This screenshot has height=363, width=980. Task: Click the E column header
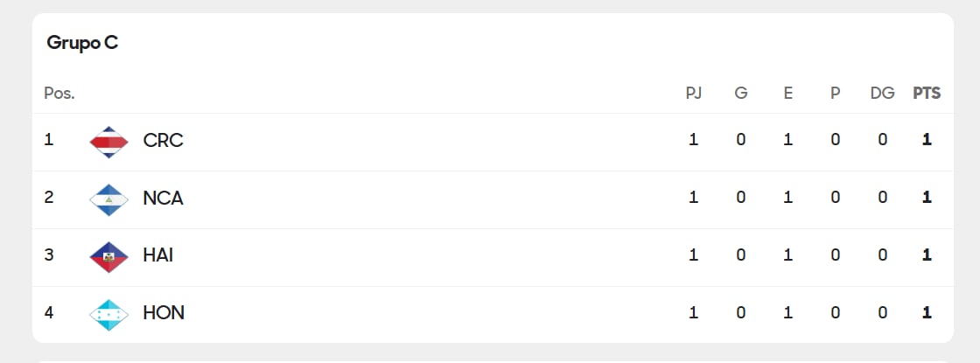[x=788, y=93]
